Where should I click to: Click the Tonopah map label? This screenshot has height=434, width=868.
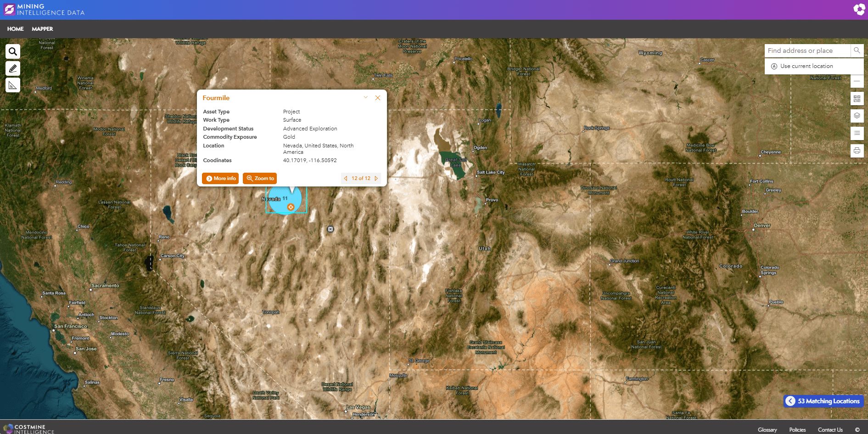tap(271, 312)
